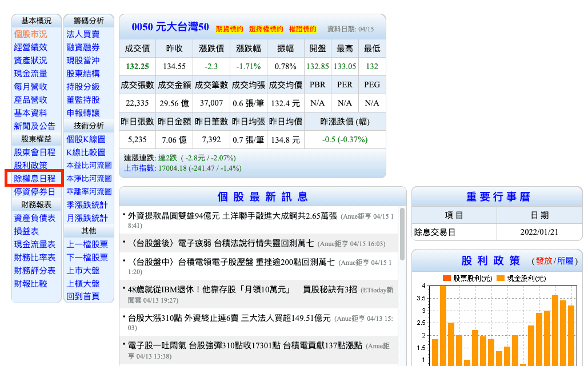This screenshot has height=366, width=588.
Task: View 融資融券 page
Action: point(83,47)
